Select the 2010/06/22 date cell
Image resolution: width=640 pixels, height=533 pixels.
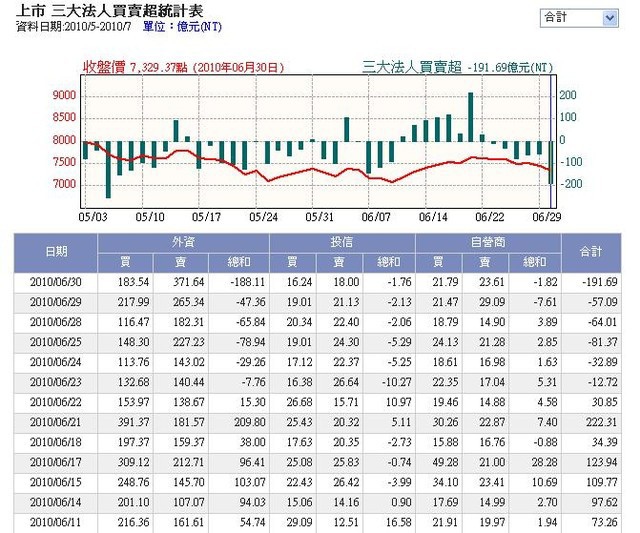(56, 402)
